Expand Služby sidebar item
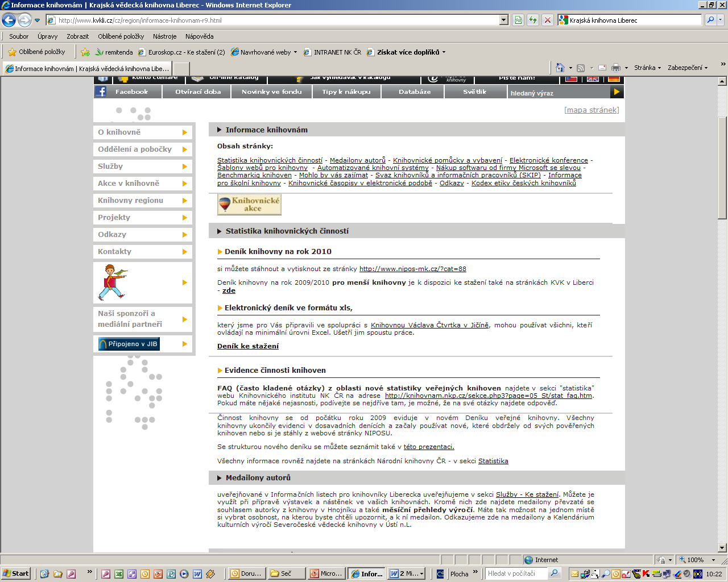Image resolution: width=728 pixels, height=582 pixels. point(143,166)
